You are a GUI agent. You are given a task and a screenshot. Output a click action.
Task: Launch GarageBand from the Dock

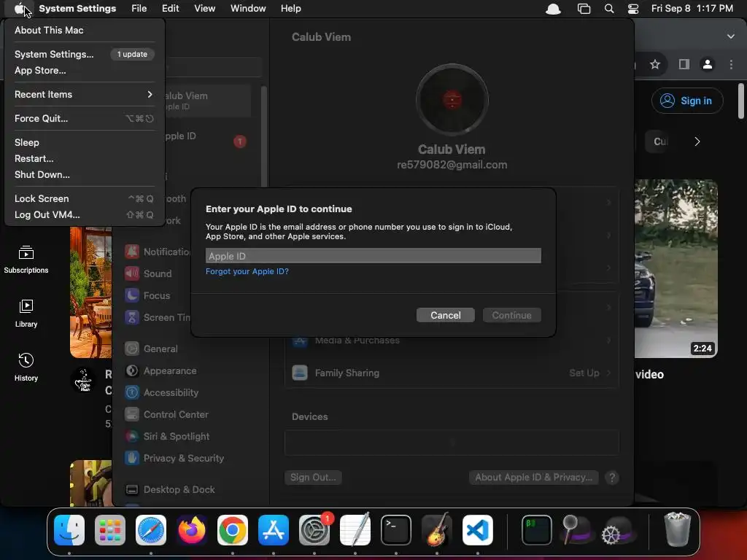(437, 530)
